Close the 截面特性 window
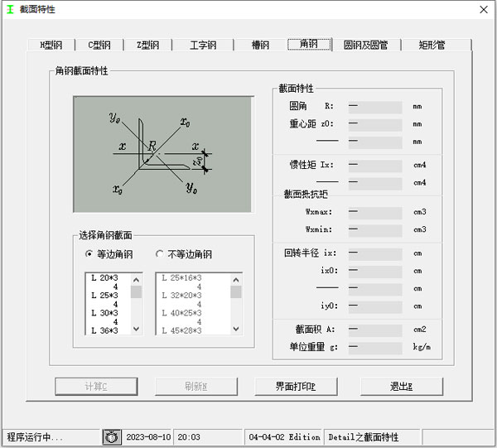 coord(484,9)
